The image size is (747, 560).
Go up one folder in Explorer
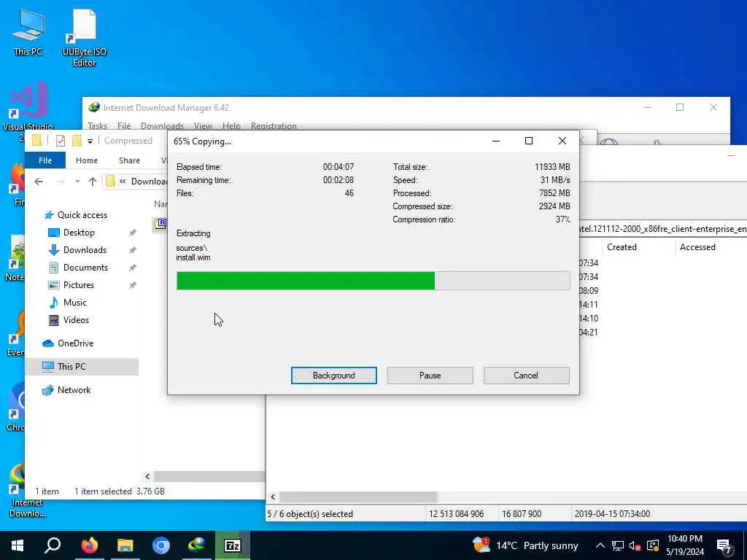93,182
